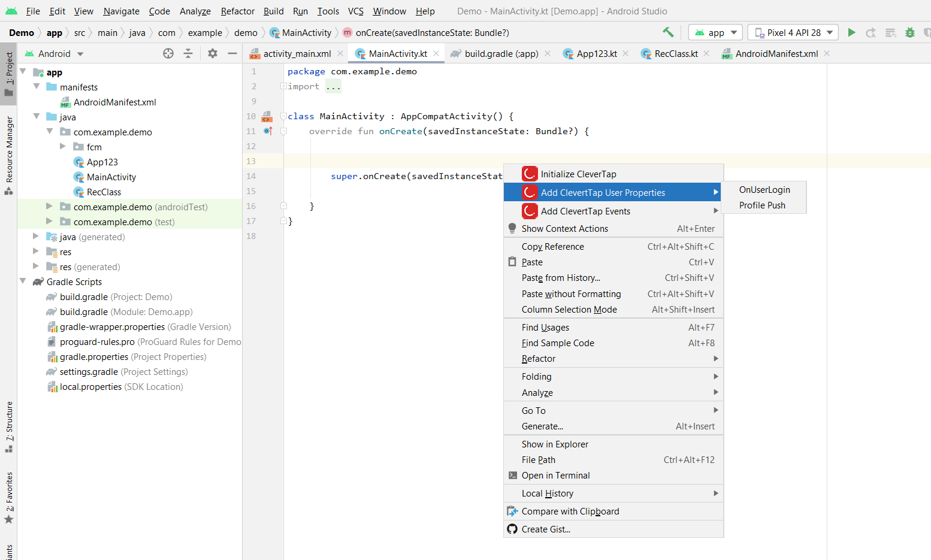Expand the res folder
This screenshot has width=931, height=560.
[37, 252]
